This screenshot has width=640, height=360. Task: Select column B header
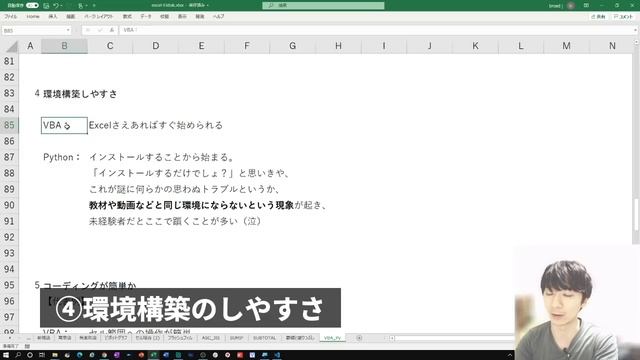(x=64, y=46)
